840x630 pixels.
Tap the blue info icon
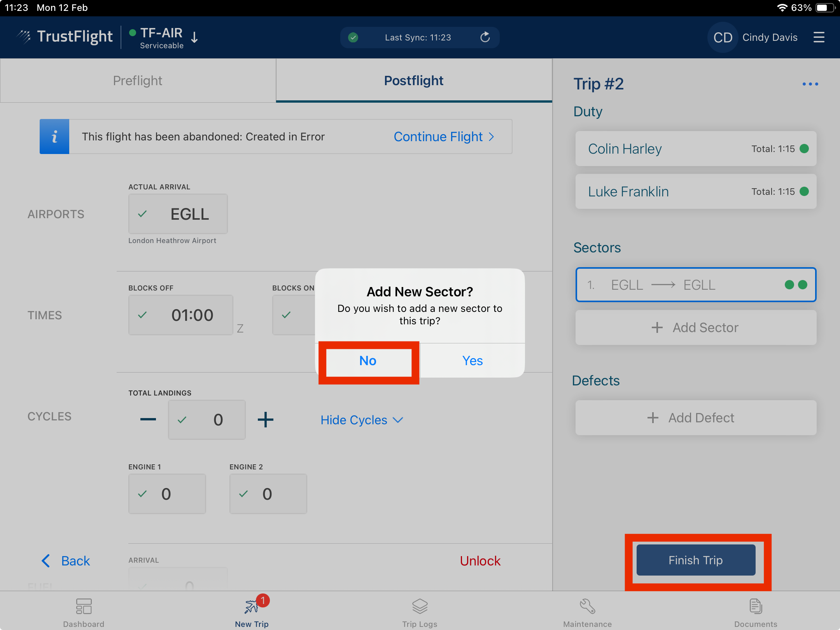point(54,136)
